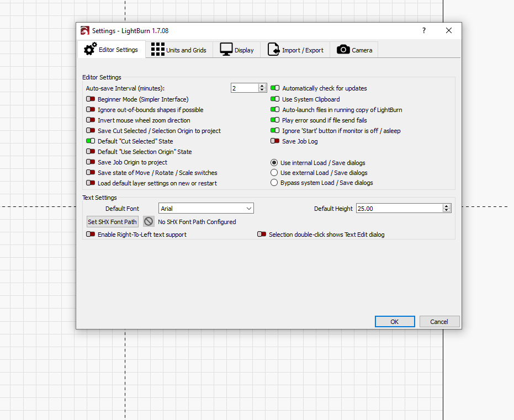The image size is (514, 420).
Task: Disable Play error sound if send fails
Action: [x=275, y=120]
